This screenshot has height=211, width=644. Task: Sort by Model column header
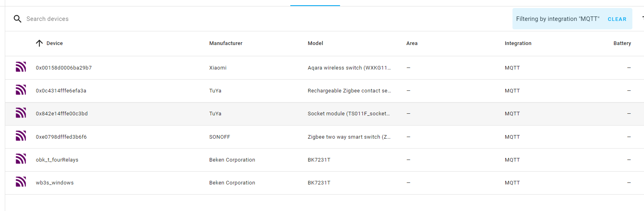[315, 43]
